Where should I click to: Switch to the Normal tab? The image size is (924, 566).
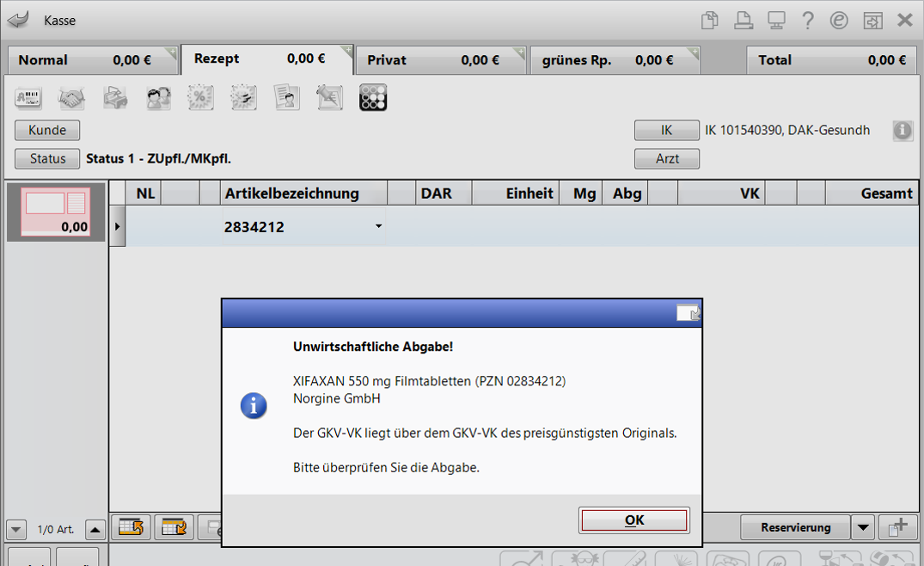93,60
